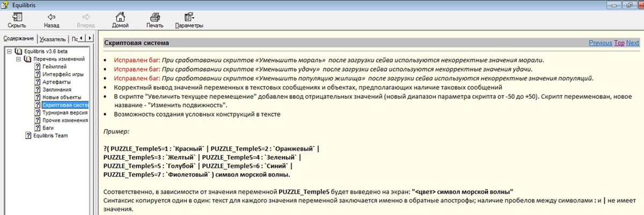Open the Артефакты topic
The height and width of the screenshot is (215, 644).
click(x=56, y=82)
